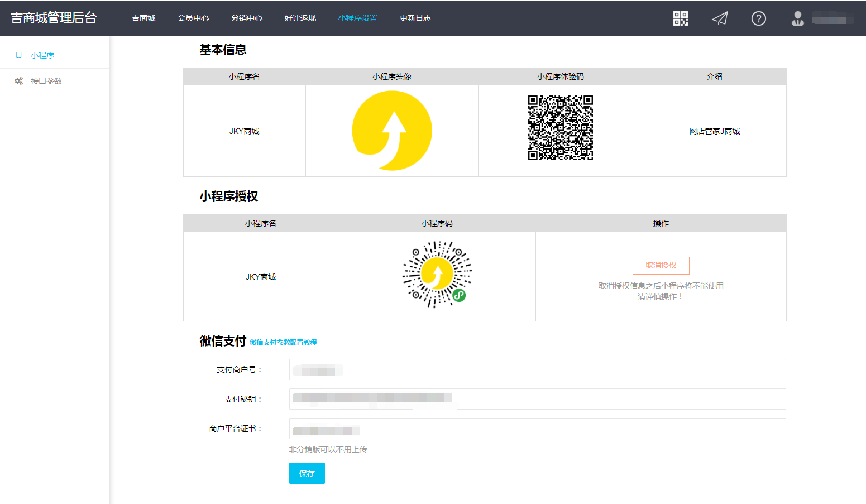The width and height of the screenshot is (866, 504).
Task: Open the 会员中心 menu
Action: (x=193, y=18)
